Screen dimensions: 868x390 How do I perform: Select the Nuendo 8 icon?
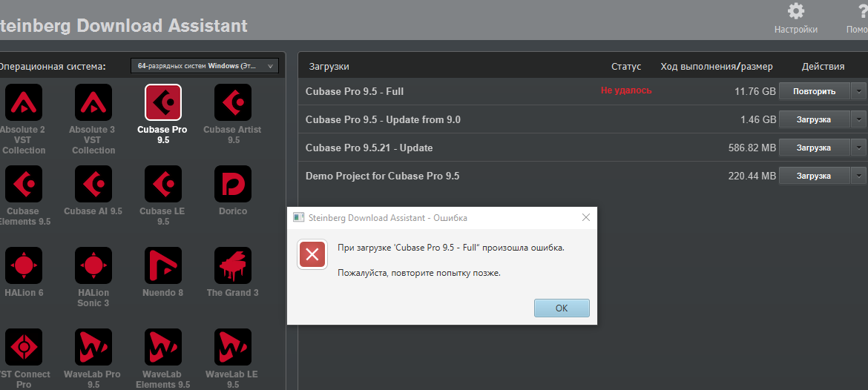(x=163, y=265)
